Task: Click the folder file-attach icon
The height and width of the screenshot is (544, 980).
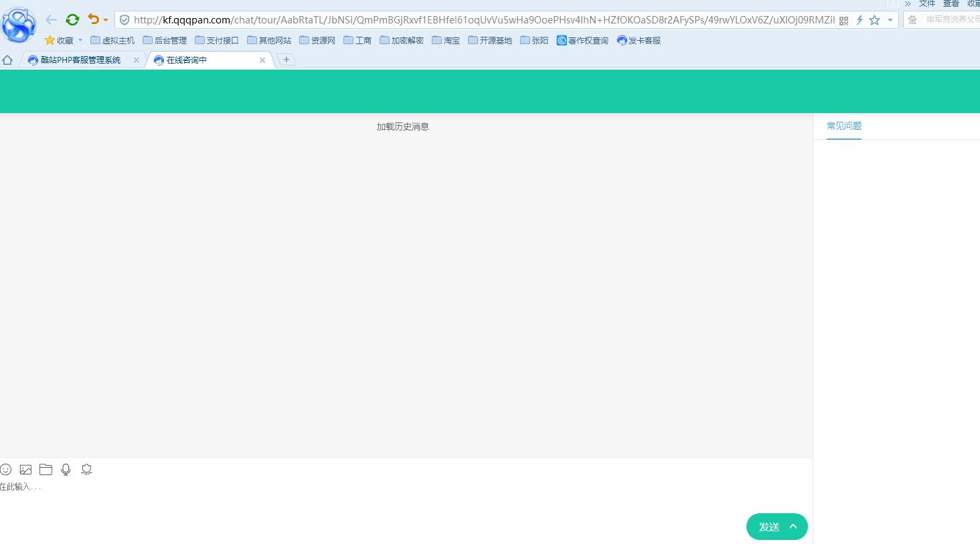Action: (x=46, y=470)
